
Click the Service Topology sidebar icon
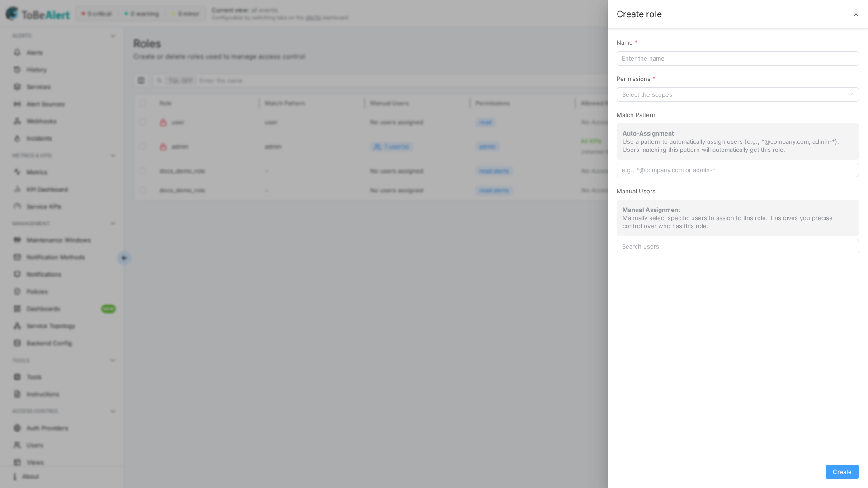(x=17, y=326)
